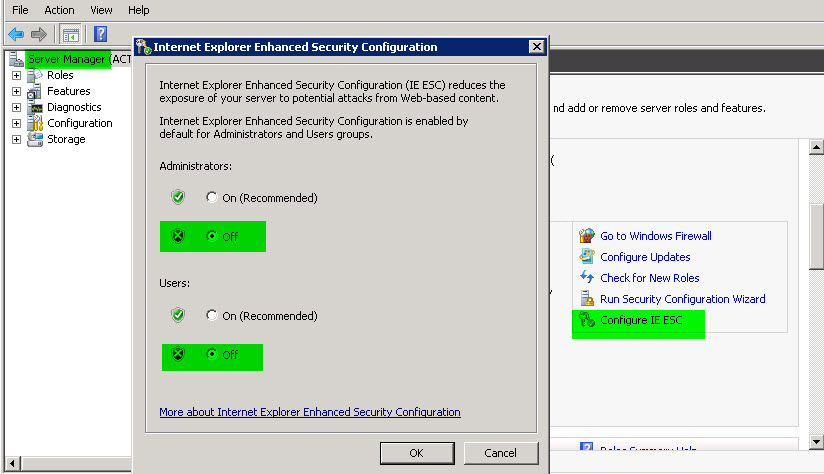Click Cancel in the IE ESC dialog
Viewport: 824px width, 474px height.
(501, 453)
